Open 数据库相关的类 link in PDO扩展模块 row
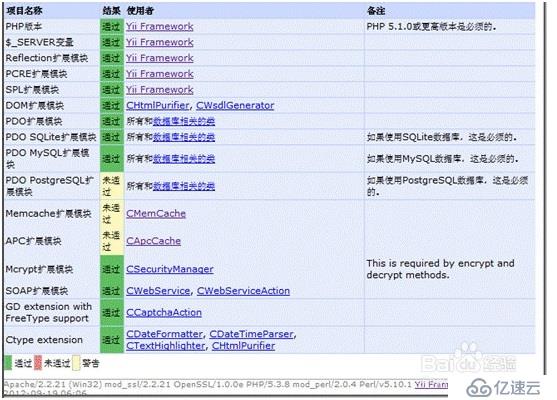Screen dimensions: 557x400 (184, 121)
